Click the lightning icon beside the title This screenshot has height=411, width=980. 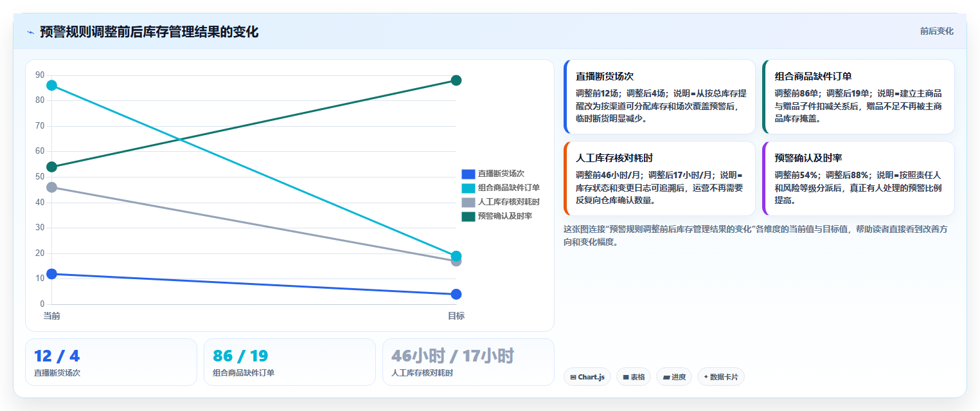[x=30, y=32]
